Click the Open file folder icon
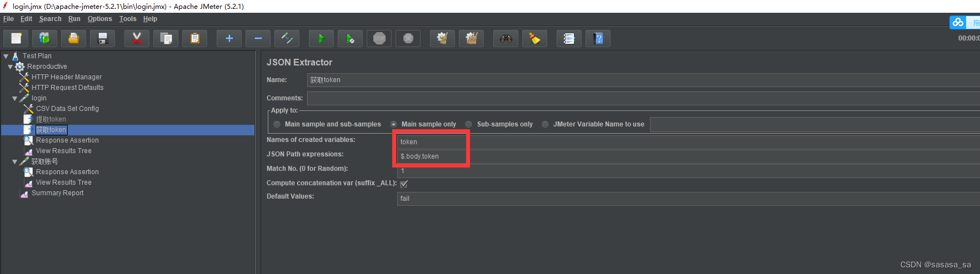This screenshot has height=274, width=980. tap(74, 38)
